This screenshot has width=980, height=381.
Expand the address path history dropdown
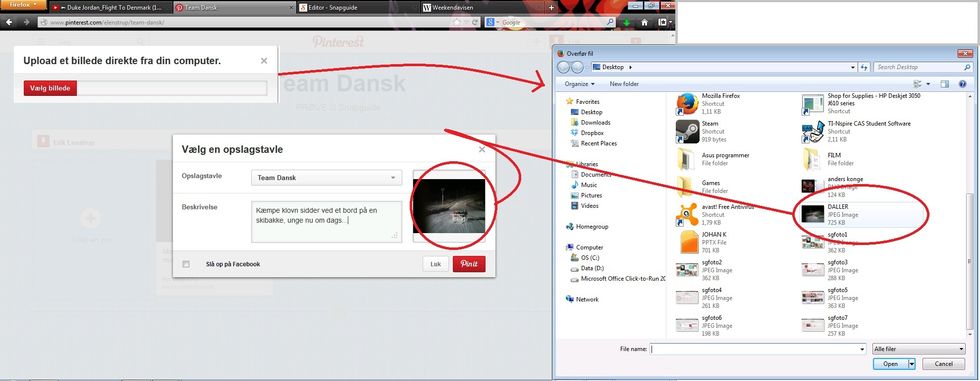[x=852, y=67]
